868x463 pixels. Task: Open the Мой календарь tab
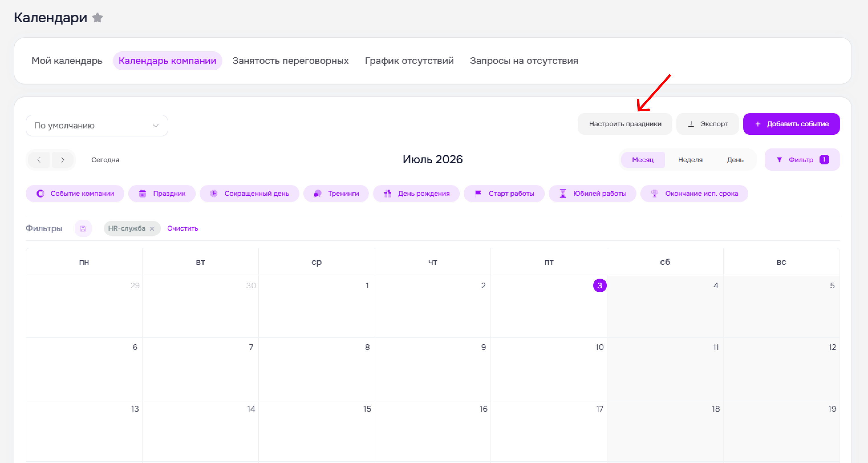(x=67, y=61)
